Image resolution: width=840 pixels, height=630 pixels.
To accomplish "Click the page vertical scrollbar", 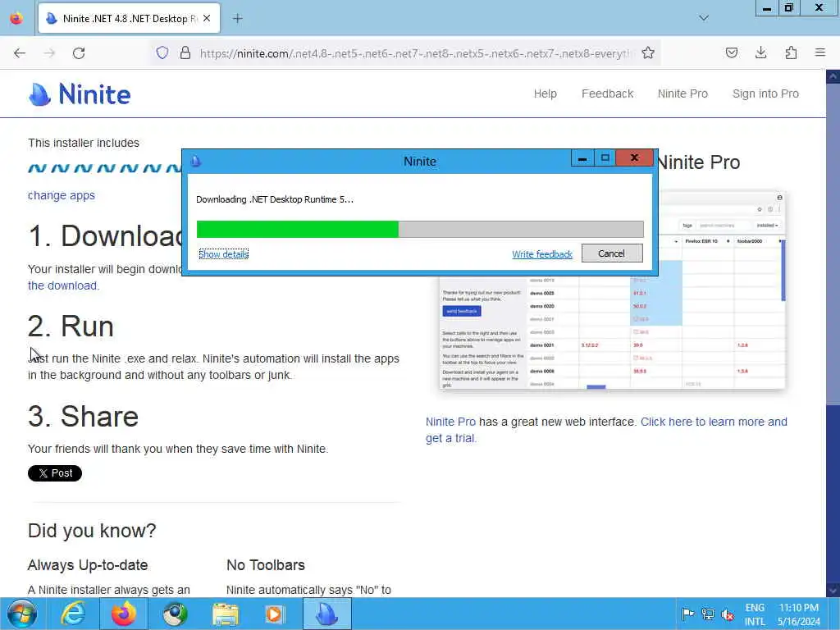I will tap(833, 332).
